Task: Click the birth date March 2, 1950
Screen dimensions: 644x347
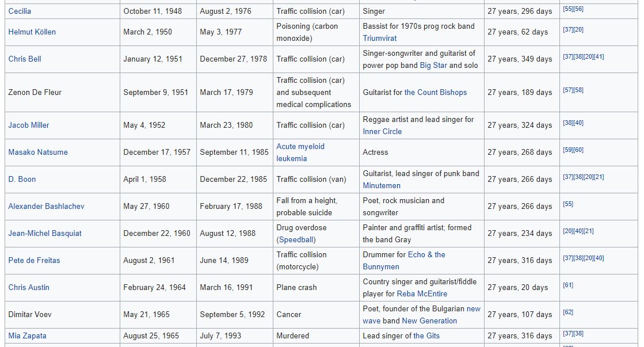Action: (x=147, y=32)
